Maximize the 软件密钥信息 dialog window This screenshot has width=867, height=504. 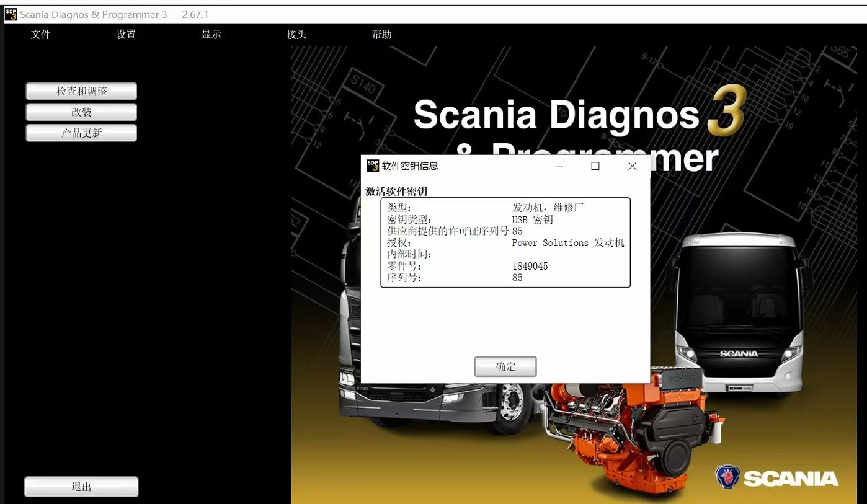pyautogui.click(x=595, y=166)
